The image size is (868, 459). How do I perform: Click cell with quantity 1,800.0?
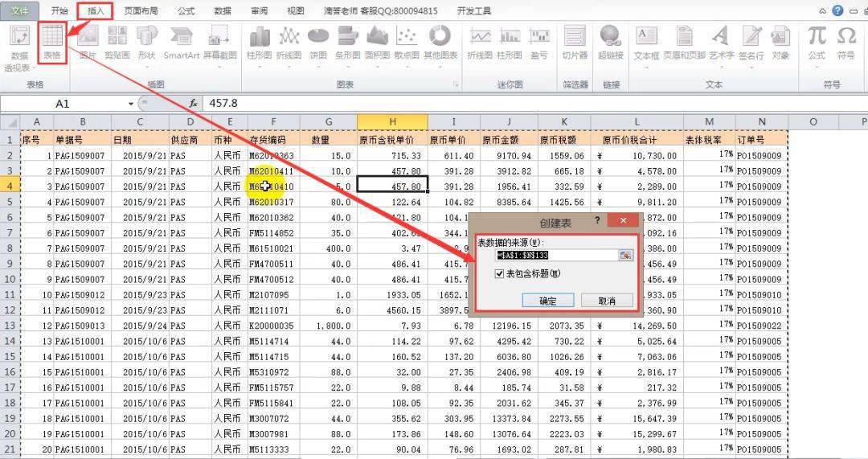pos(329,326)
